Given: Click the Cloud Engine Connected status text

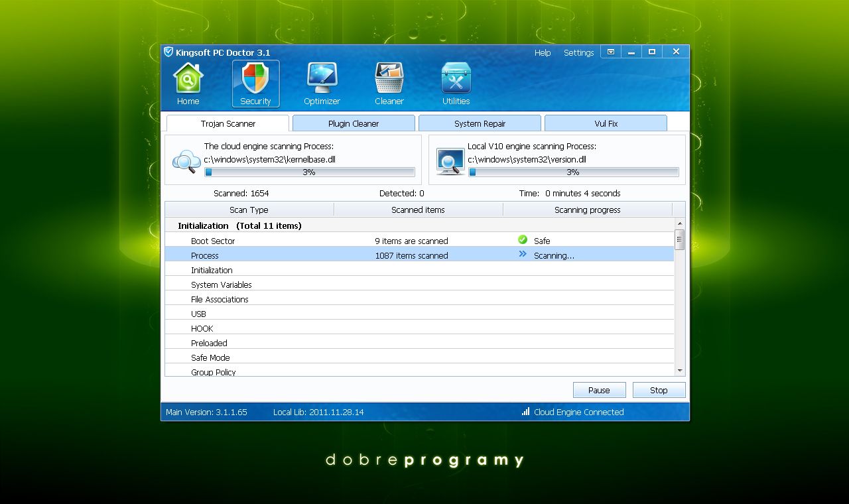Looking at the screenshot, I should point(579,412).
